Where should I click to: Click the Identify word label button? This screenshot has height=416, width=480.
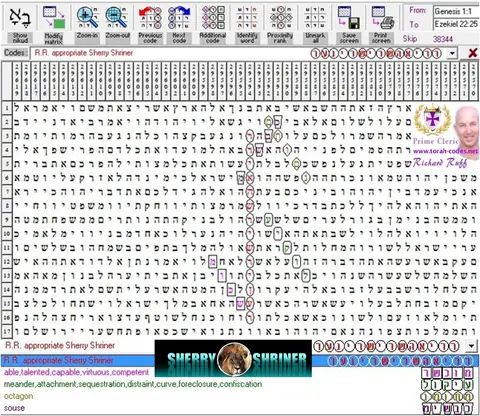[247, 38]
